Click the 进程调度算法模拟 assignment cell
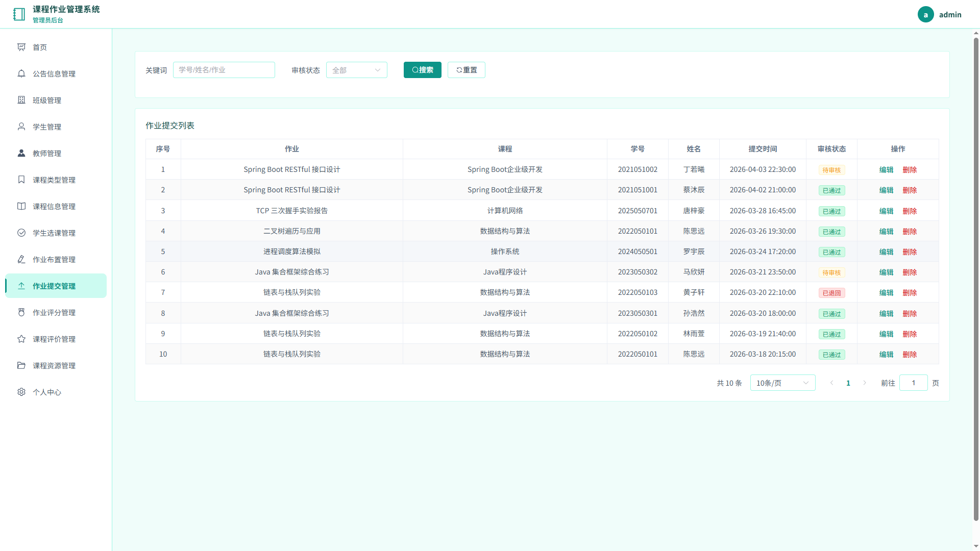 point(292,252)
